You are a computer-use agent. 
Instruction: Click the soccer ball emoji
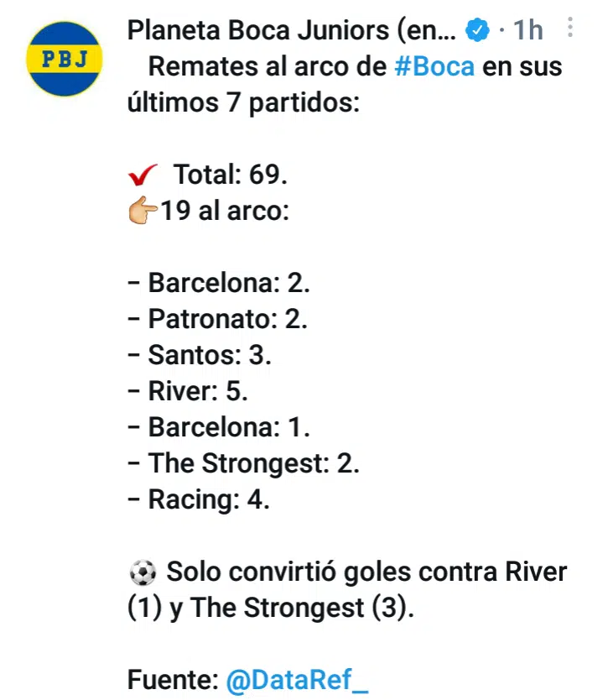coord(143,573)
